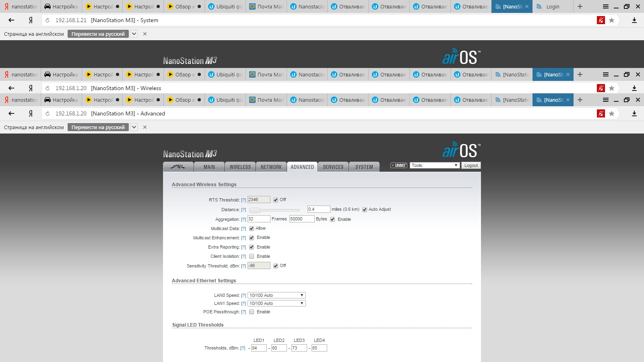
Task: Open the airOS Tools dropdown
Action: click(x=435, y=165)
